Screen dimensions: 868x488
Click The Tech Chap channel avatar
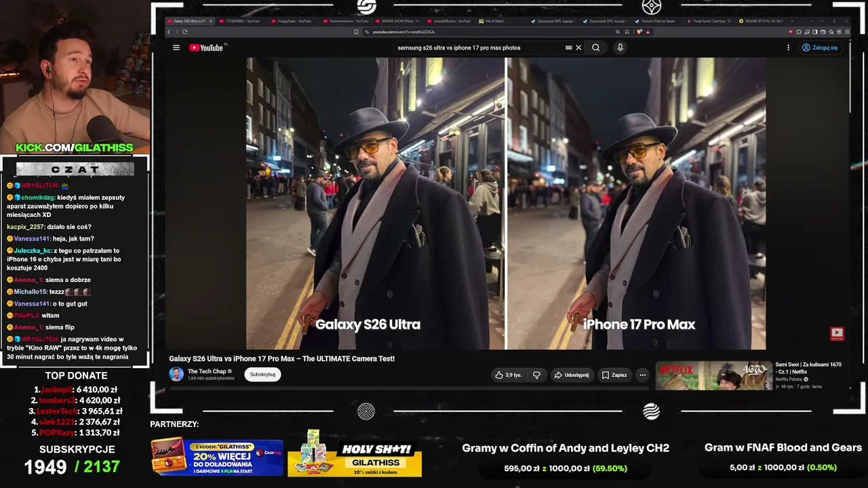pos(176,374)
